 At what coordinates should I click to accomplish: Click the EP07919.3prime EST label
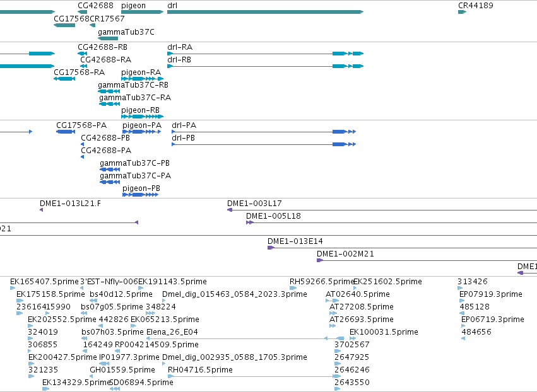[x=491, y=294]
